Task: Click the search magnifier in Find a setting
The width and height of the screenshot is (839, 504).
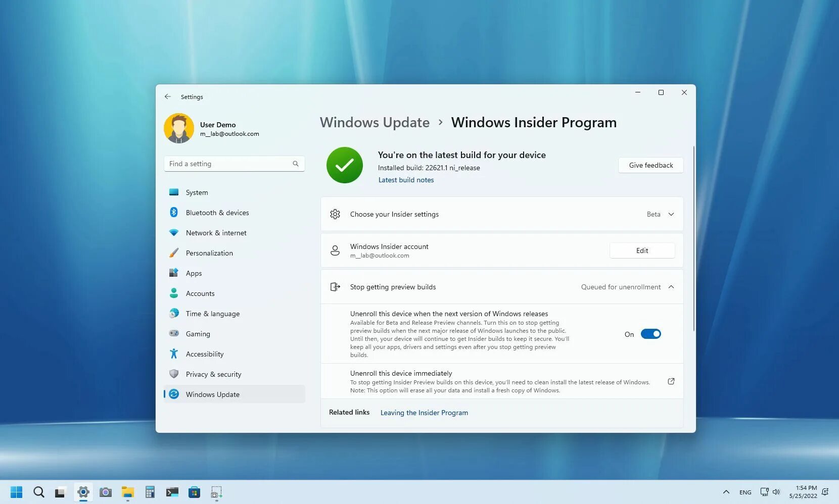Action: click(296, 164)
